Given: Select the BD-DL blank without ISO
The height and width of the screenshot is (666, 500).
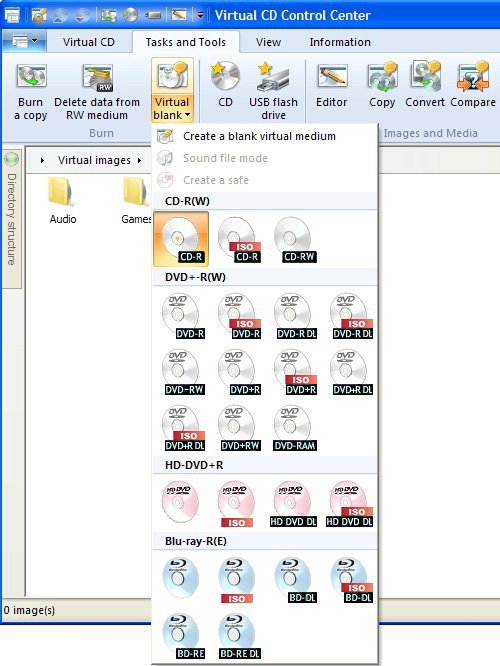Looking at the screenshot, I should click(296, 580).
